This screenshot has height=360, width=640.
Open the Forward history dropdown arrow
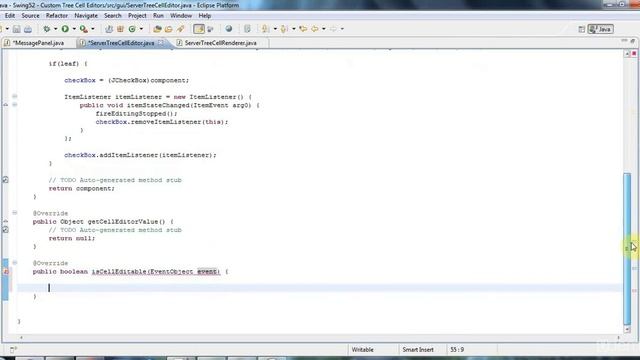pyautogui.click(x=342, y=29)
